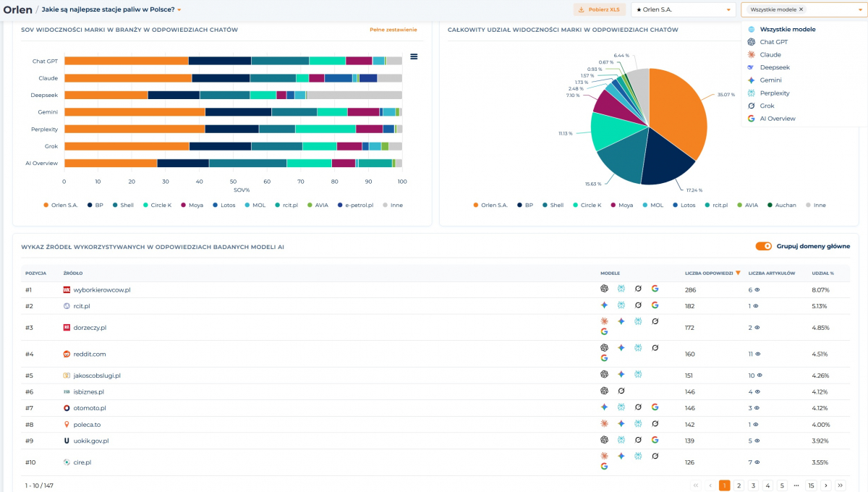
Task: Select AI Overview from models list
Action: [778, 118]
